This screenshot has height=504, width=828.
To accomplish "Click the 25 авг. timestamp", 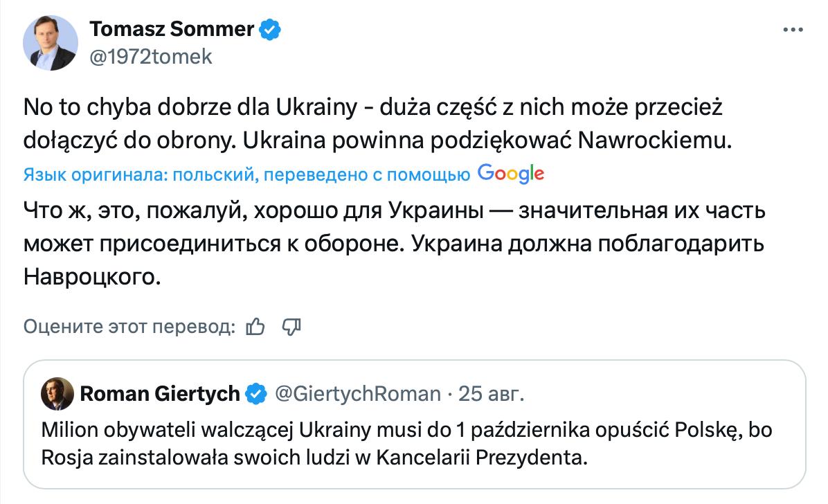I will [491, 394].
